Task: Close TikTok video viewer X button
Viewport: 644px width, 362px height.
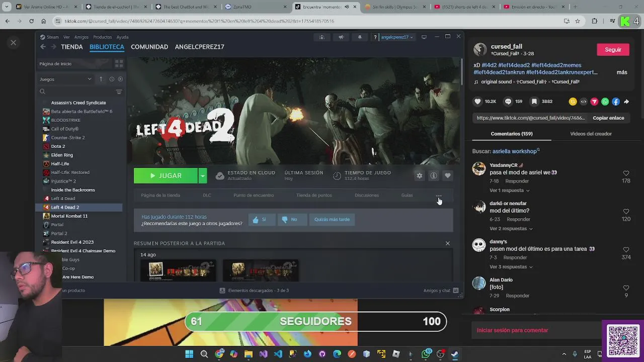Action: point(14,43)
